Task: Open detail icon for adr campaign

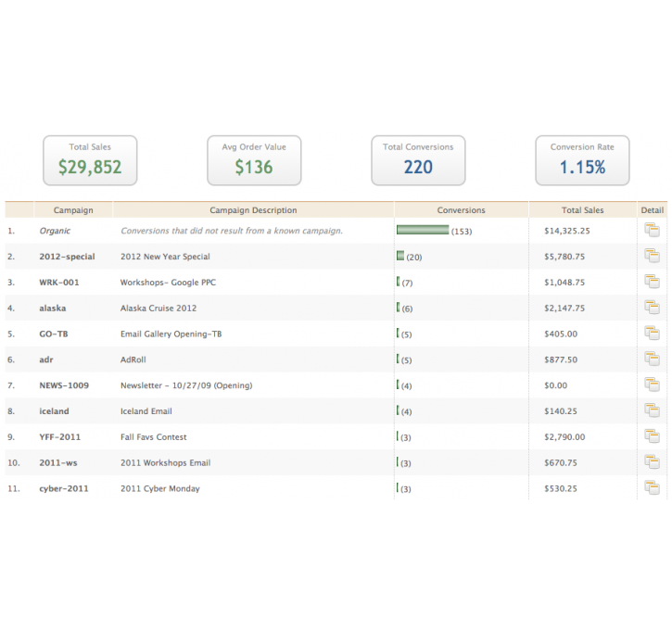Action: click(x=652, y=359)
